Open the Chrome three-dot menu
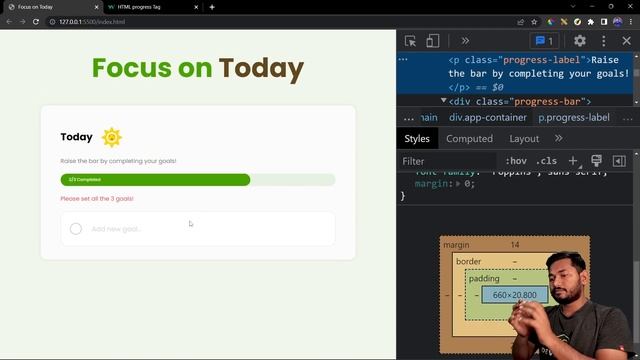This screenshot has height=360, width=640. pyautogui.click(x=631, y=22)
